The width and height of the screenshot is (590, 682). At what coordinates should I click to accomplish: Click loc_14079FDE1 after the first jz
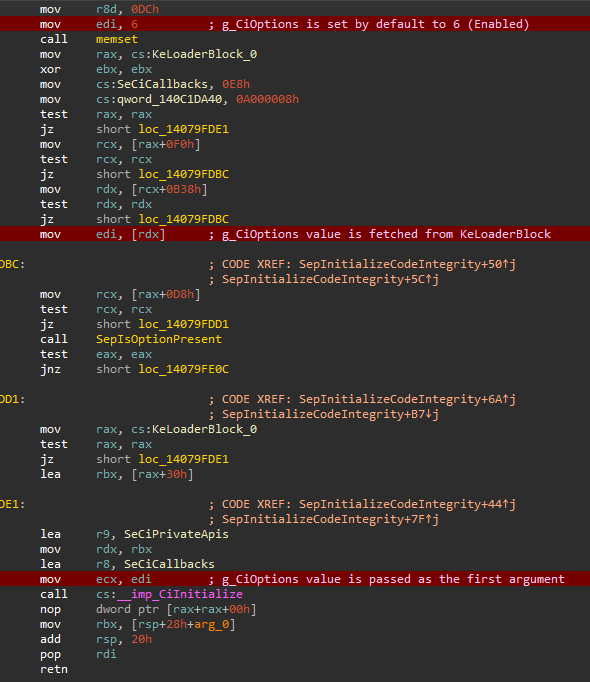pyautogui.click(x=184, y=129)
